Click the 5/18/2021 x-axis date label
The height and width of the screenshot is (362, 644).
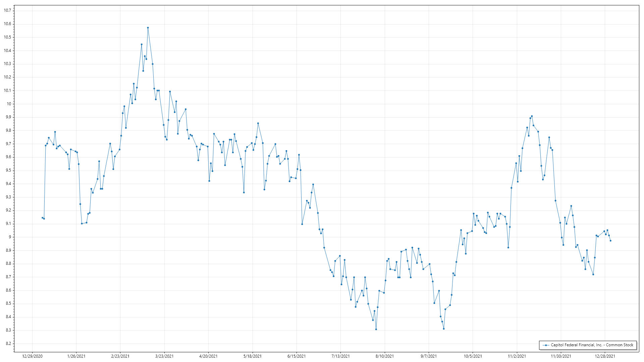253,356
